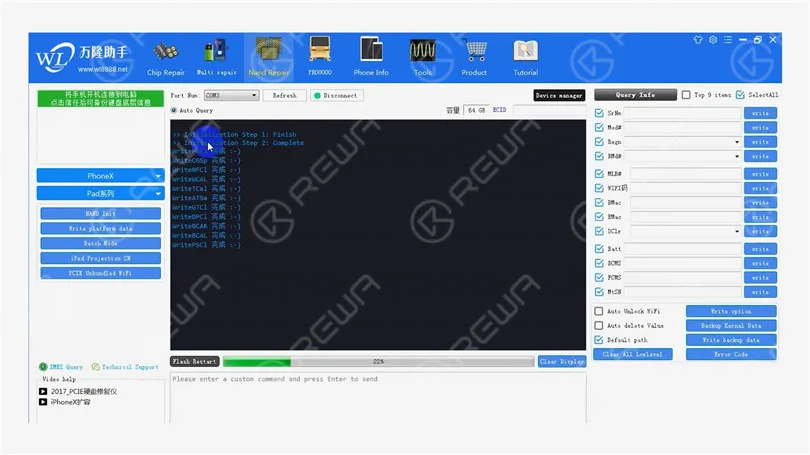The image size is (810, 455).
Task: Click the Clear Display button
Action: [x=562, y=362]
